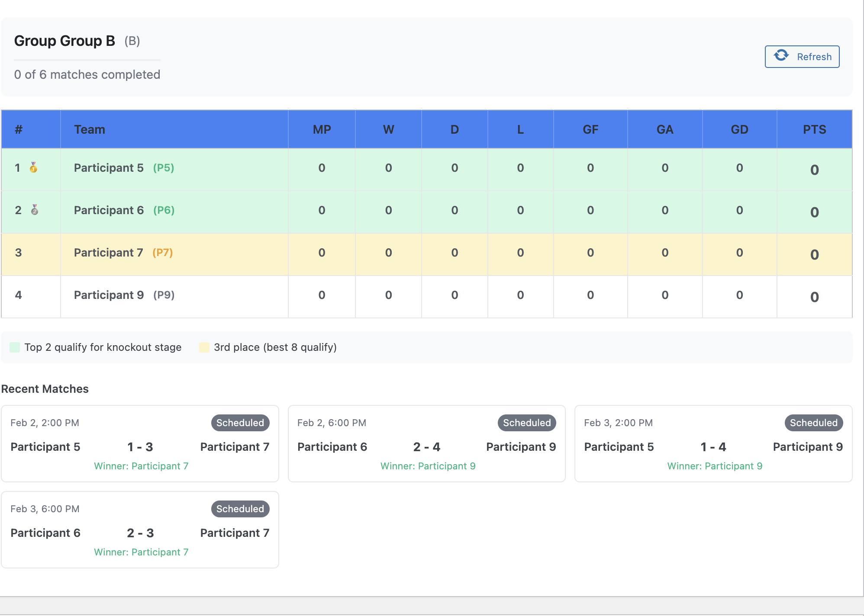Click the gold medal icon in row 1

point(33,168)
